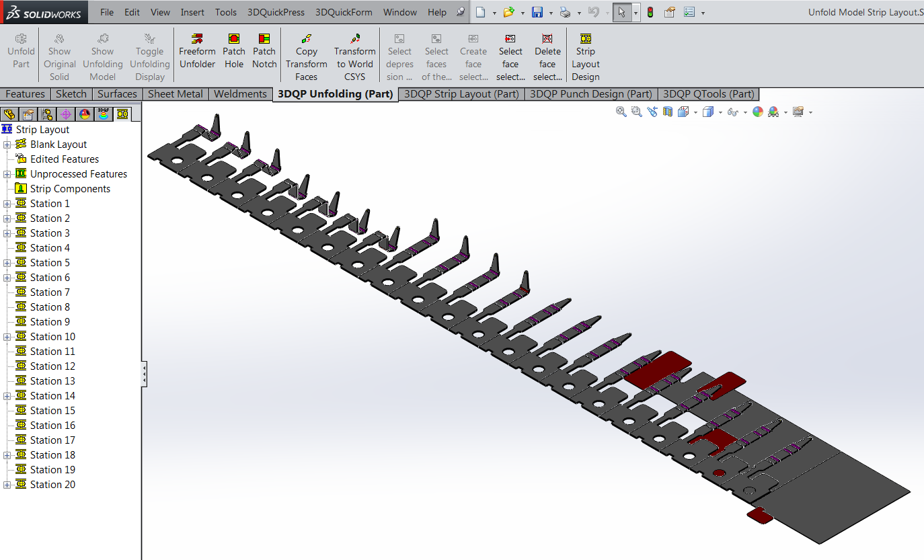
Task: Expand the Station 10 node
Action: click(x=7, y=337)
